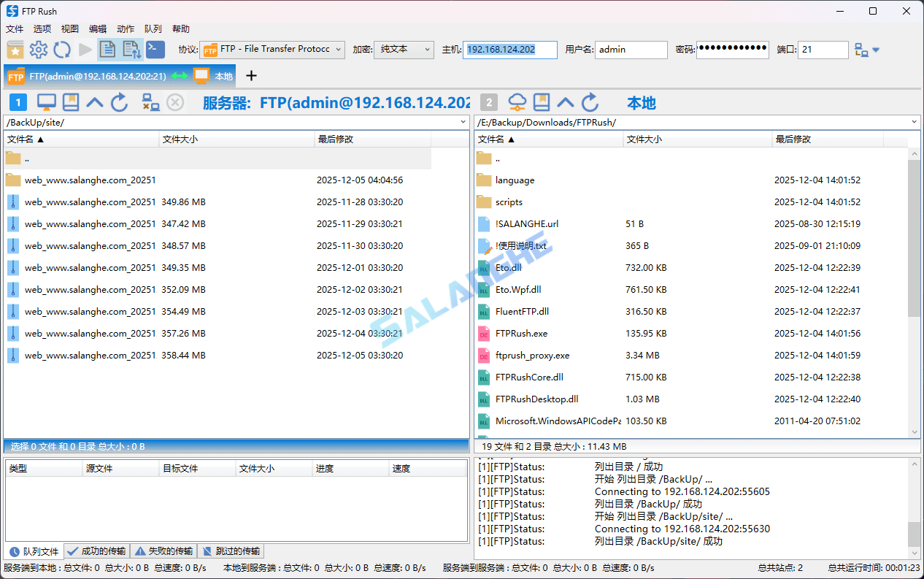Expand the server path dropdown /BackUp/site/
This screenshot has height=579, width=924.
click(463, 122)
